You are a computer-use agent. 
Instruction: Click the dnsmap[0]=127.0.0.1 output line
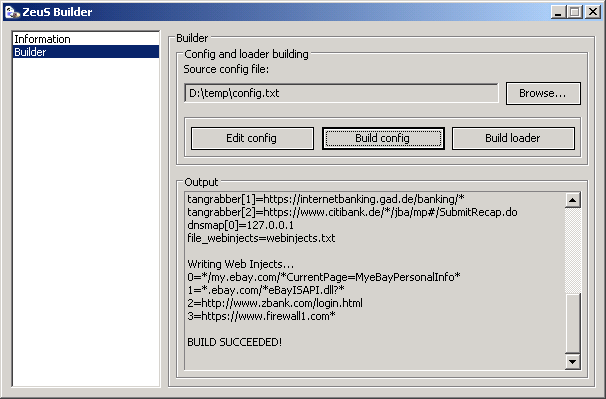[240, 225]
